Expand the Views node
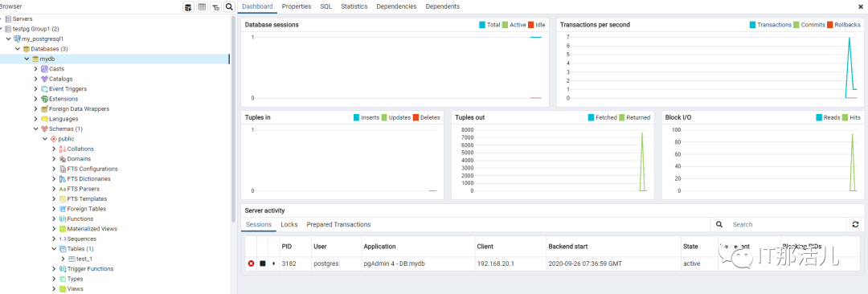Screen dimensions: 868x294 (x=54, y=288)
